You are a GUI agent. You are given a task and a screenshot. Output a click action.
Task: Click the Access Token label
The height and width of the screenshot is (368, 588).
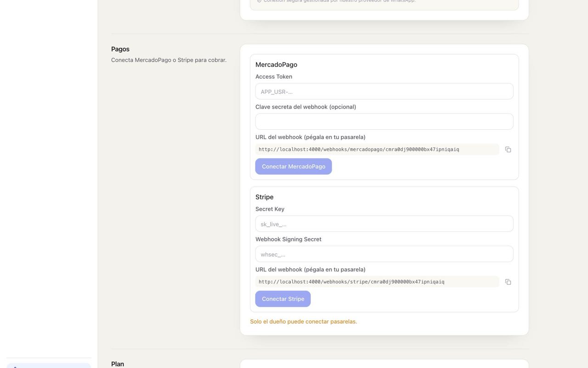click(274, 77)
